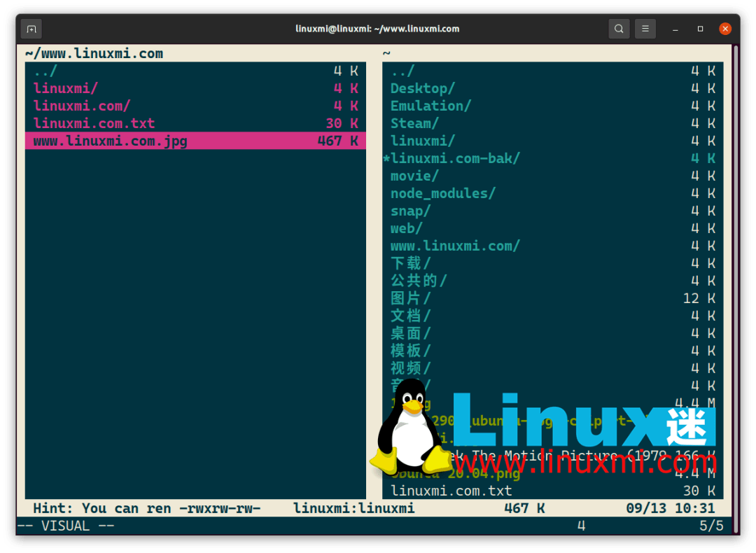Select linuxmi.com/ directory in left pane
Image resolution: width=756 pixels, height=553 pixels.
coord(195,106)
